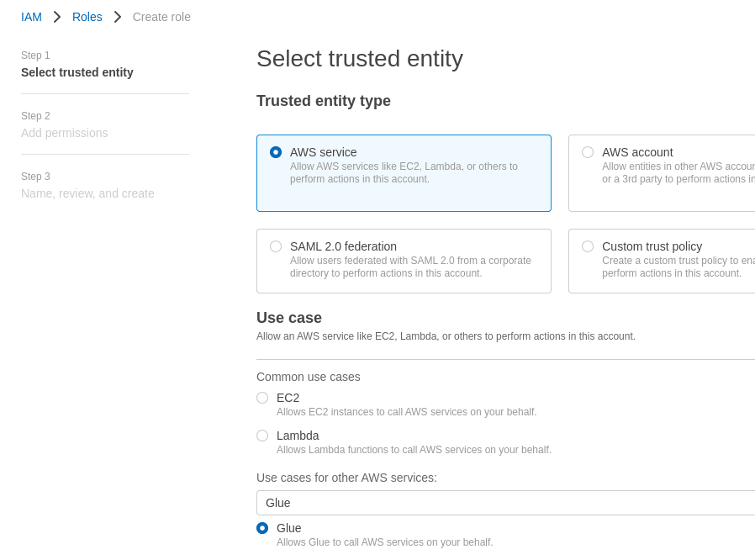This screenshot has height=560, width=755.
Task: Go to Step 3 Name, review, and create
Action: coord(87,193)
